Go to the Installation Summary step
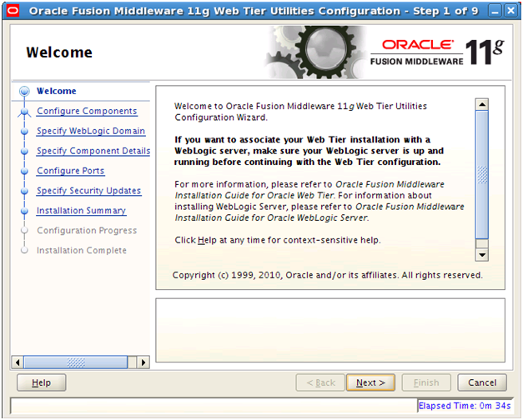Image resolution: width=523 pixels, height=420 pixels. click(x=82, y=211)
